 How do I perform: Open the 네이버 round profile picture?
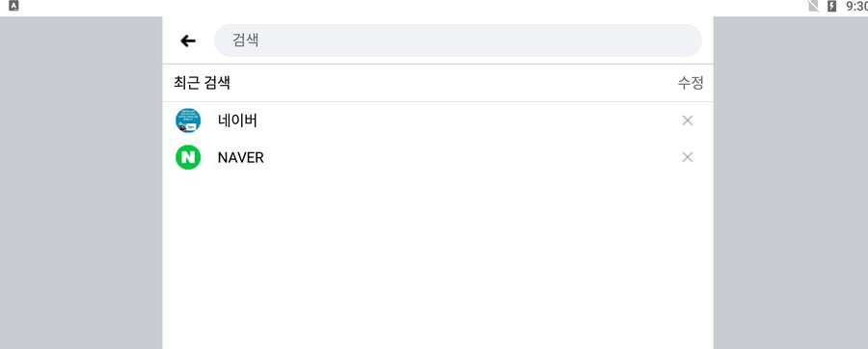coord(188,121)
